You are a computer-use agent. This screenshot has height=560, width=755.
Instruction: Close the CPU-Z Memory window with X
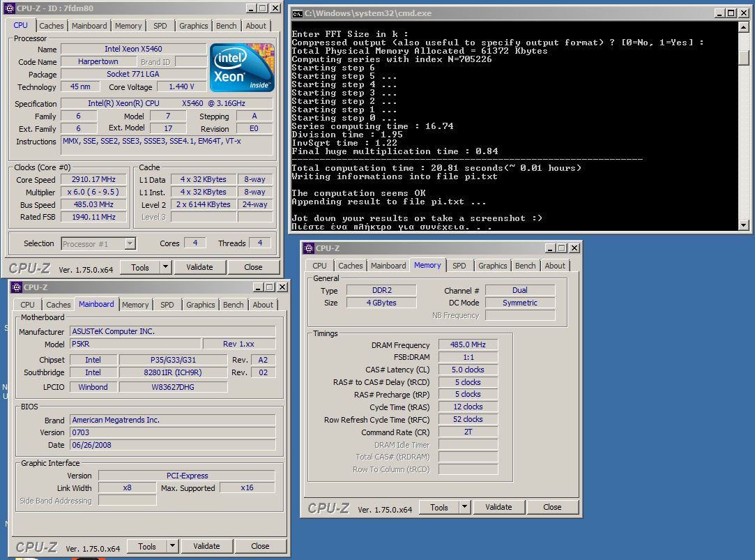tap(574, 248)
